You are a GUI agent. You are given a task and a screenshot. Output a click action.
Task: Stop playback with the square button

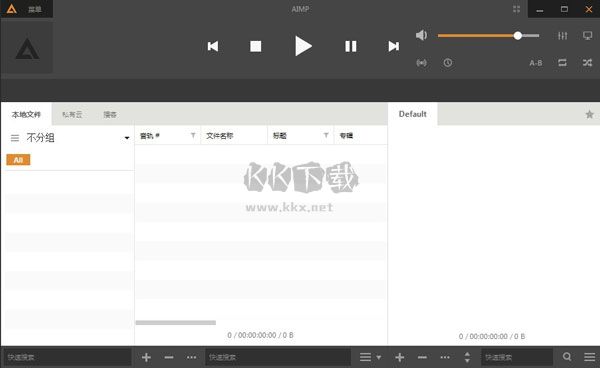coord(256,46)
